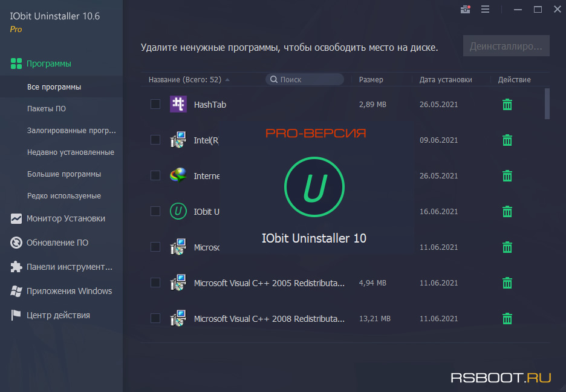Click the Центр действия flag icon
Image resolution: width=566 pixels, height=392 pixels.
coord(16,315)
